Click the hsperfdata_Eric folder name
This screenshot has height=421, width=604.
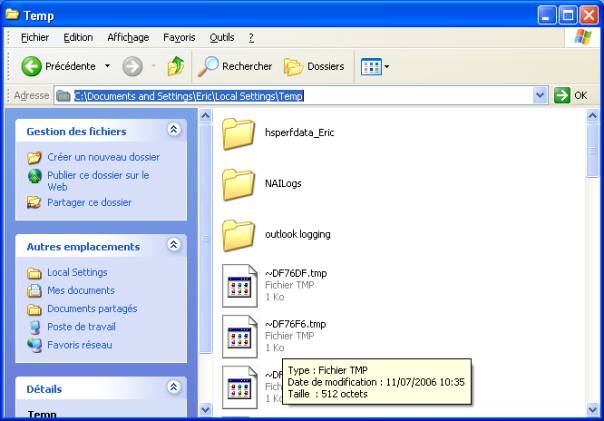[299, 133]
